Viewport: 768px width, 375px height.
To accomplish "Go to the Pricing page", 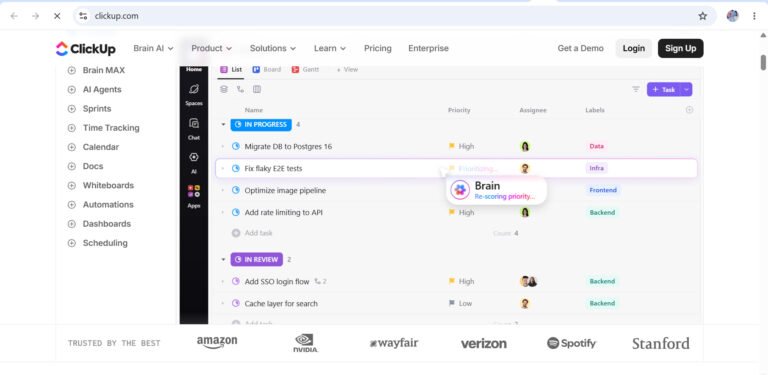I will click(378, 48).
